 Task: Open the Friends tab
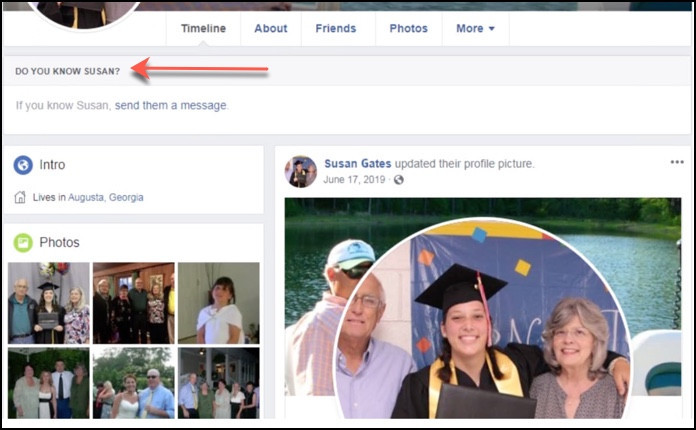[336, 28]
